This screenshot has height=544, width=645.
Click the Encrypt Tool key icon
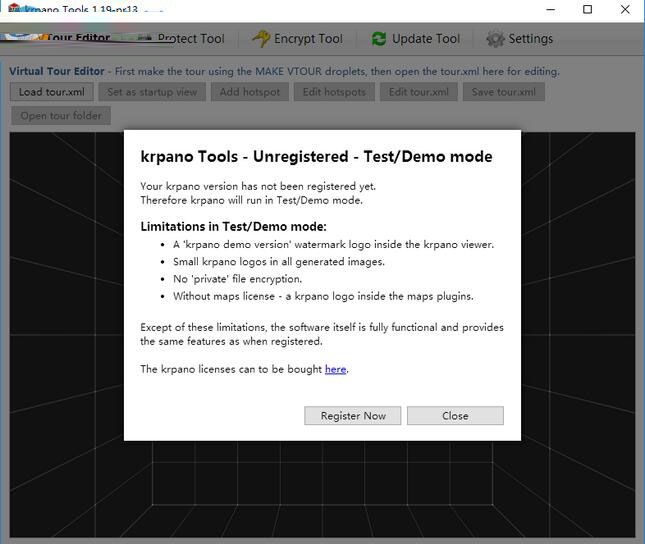261,39
